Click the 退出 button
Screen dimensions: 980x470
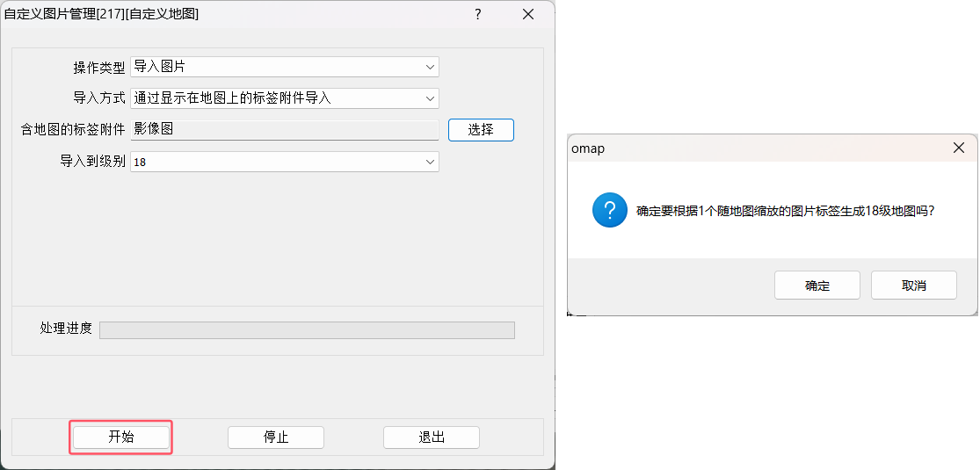tap(432, 437)
